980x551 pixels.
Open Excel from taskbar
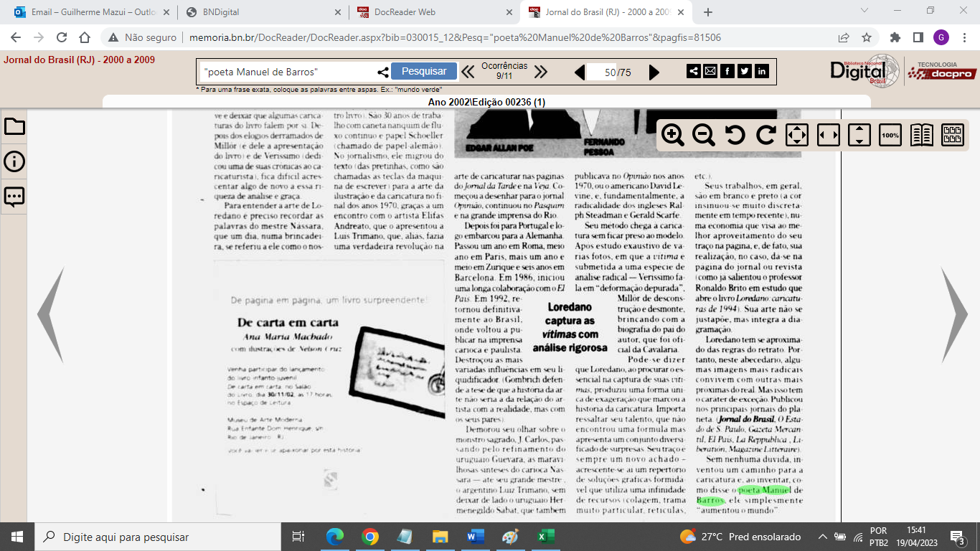545,537
